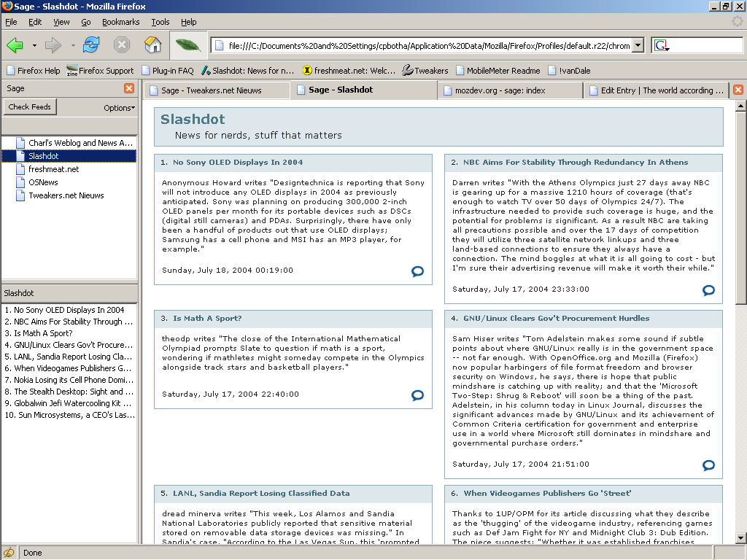This screenshot has height=560, width=747.
Task: Open headline GNU/Linux Clears Gov't Procurement Hurdles
Action: point(557,319)
